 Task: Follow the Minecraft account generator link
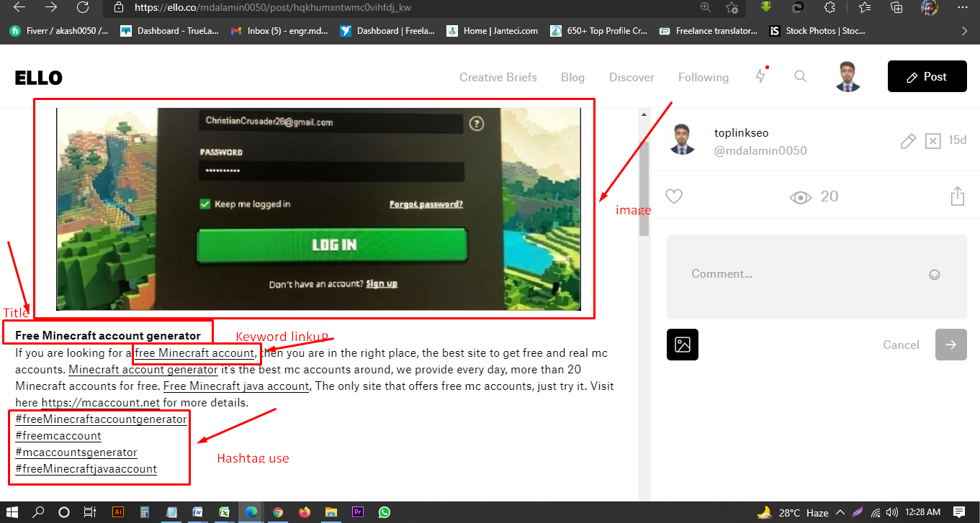tap(143, 370)
